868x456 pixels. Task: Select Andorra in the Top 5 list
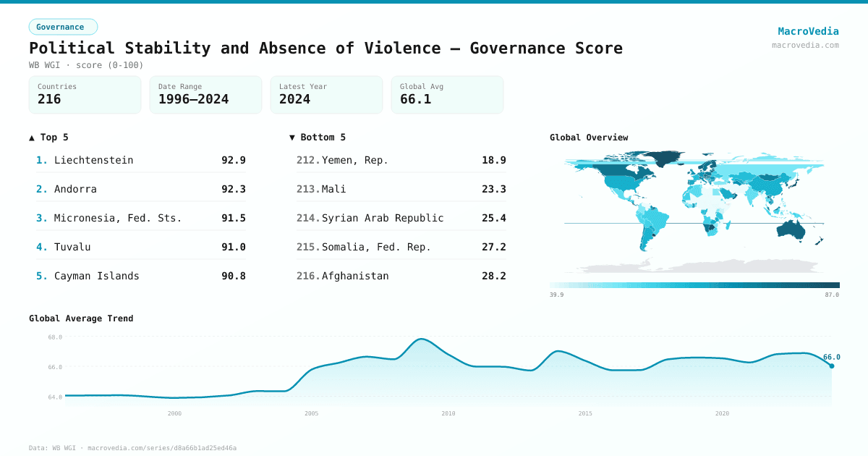click(x=141, y=189)
